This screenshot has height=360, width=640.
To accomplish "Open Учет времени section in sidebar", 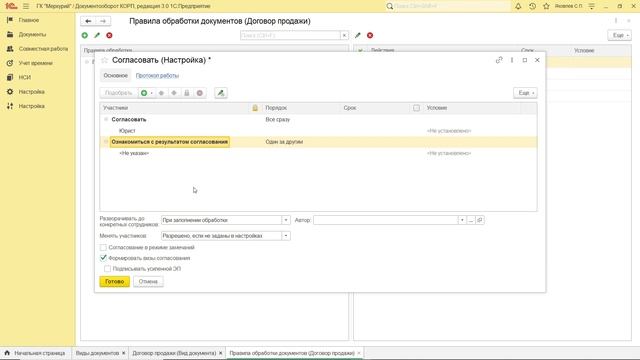I will pos(36,63).
